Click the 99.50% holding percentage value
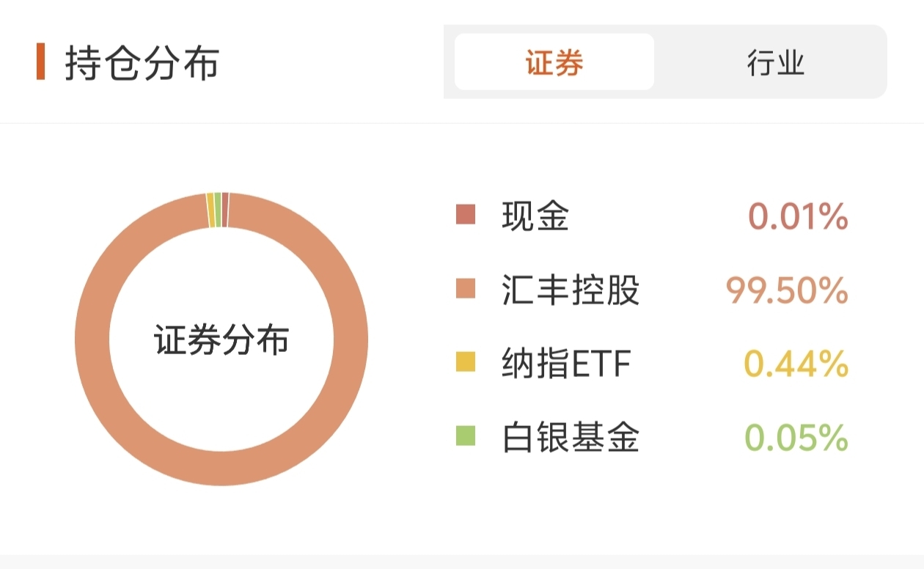 click(787, 290)
